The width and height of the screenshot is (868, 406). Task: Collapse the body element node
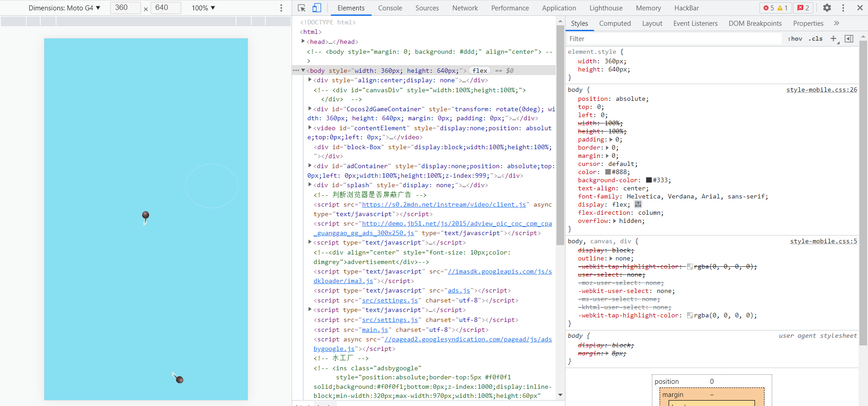(303, 71)
